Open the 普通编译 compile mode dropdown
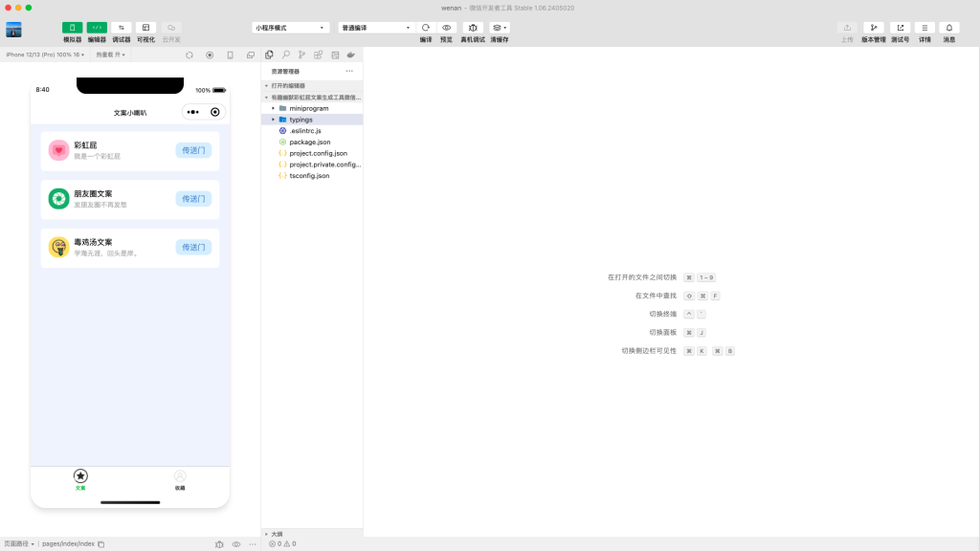This screenshot has width=980, height=551. pyautogui.click(x=376, y=28)
